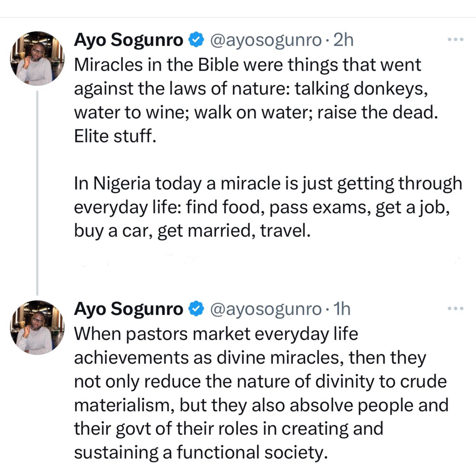This screenshot has height=476, width=476.
Task: Open tweet line starting 'Miracles in the Bible'
Action: pyautogui.click(x=247, y=65)
